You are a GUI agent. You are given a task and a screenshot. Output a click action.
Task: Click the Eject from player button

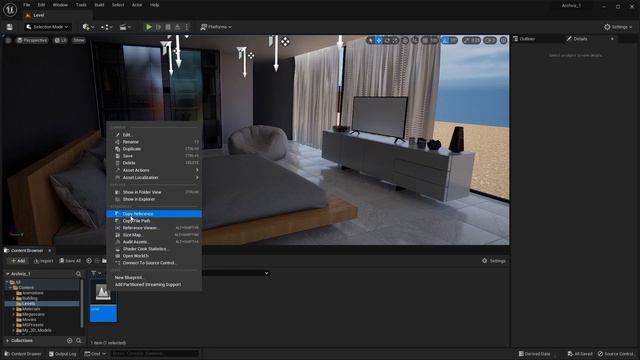pyautogui.click(x=177, y=27)
